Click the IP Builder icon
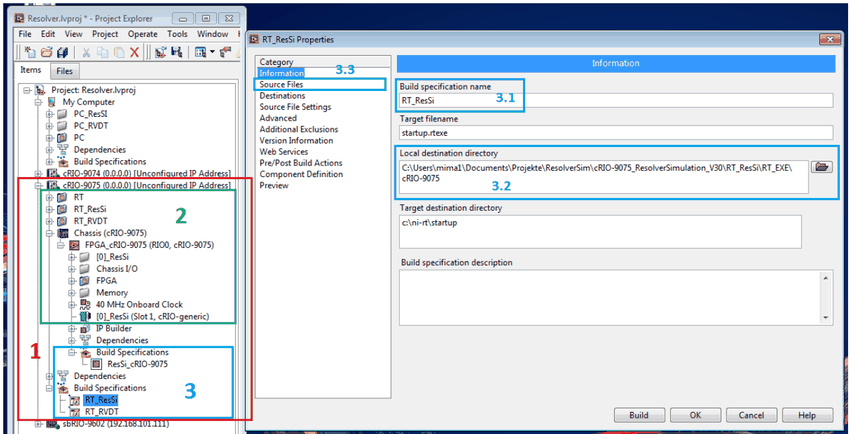The width and height of the screenshot is (852, 434). click(86, 328)
